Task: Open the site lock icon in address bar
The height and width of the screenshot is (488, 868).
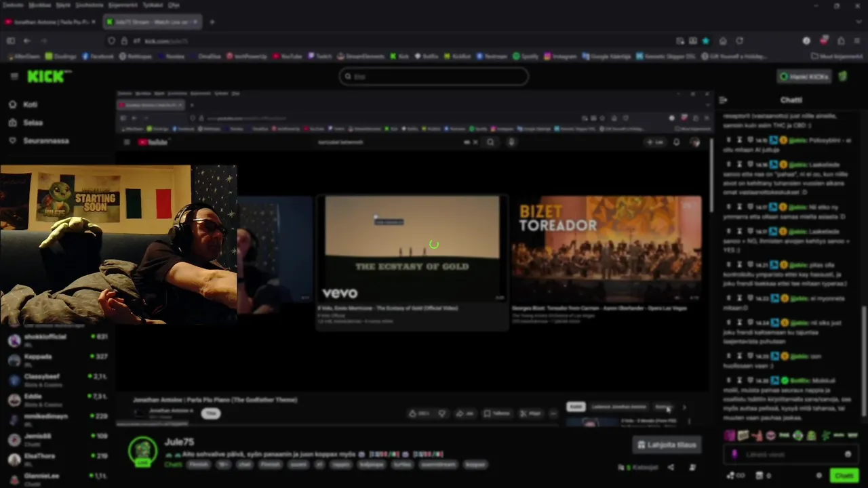Action: click(124, 41)
